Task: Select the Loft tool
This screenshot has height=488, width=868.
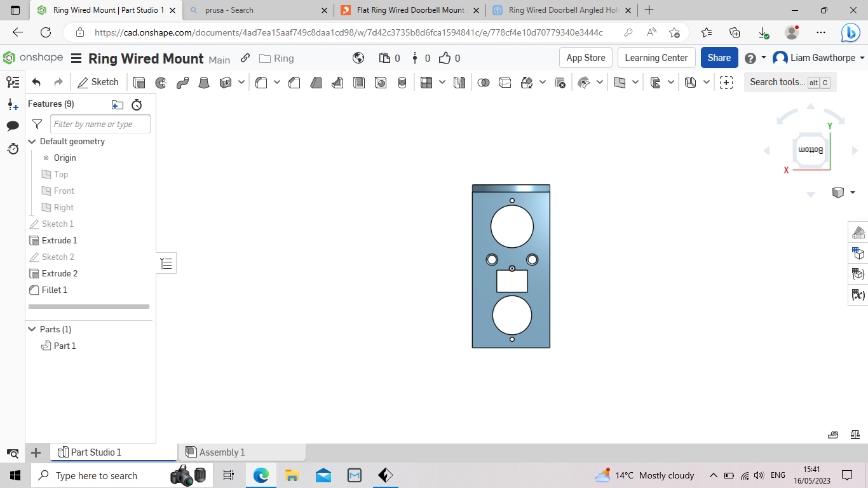Action: tap(204, 83)
